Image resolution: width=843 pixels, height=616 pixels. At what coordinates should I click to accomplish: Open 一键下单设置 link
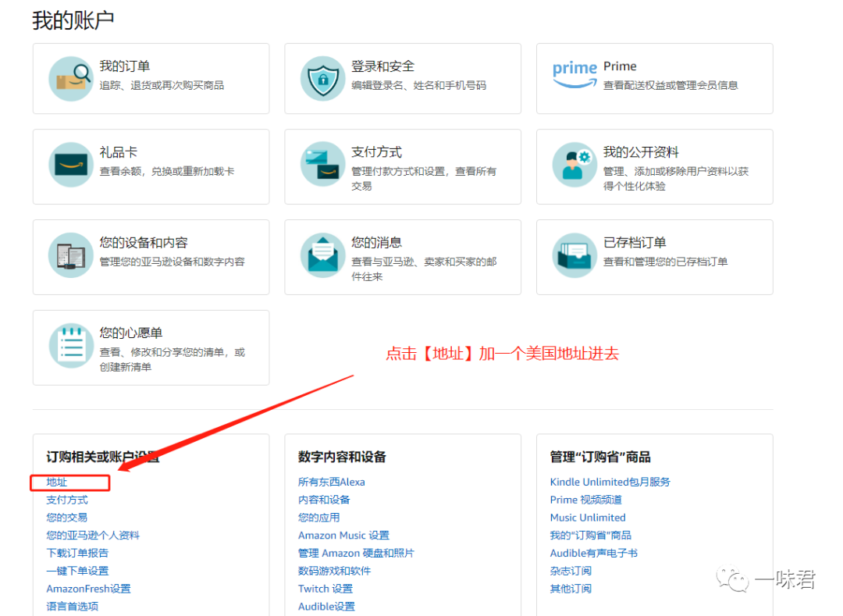click(77, 571)
